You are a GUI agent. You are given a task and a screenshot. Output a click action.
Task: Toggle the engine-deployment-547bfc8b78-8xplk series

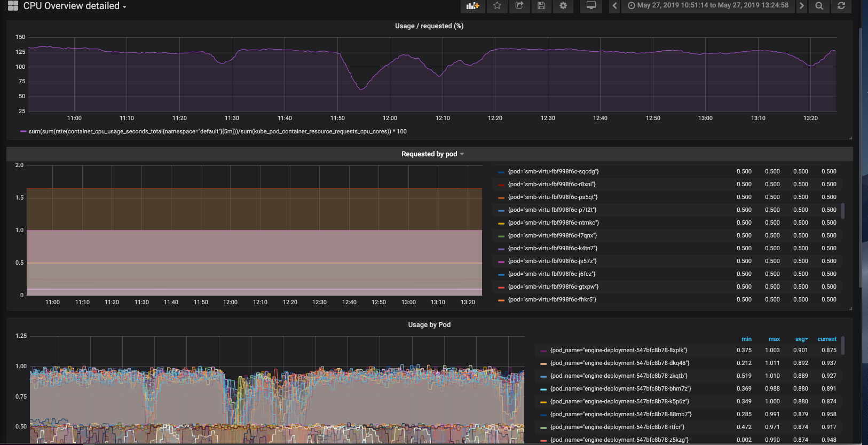[x=618, y=351]
